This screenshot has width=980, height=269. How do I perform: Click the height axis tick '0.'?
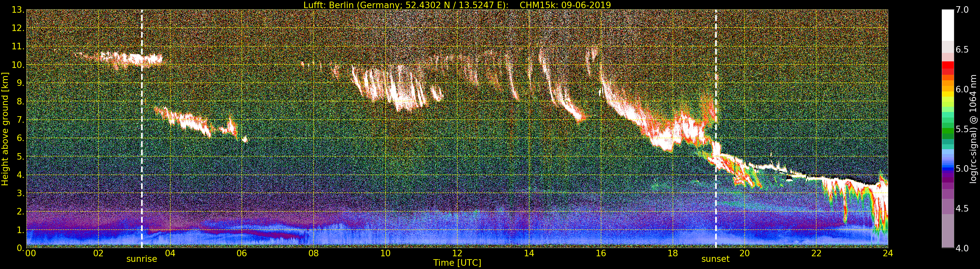[20, 248]
